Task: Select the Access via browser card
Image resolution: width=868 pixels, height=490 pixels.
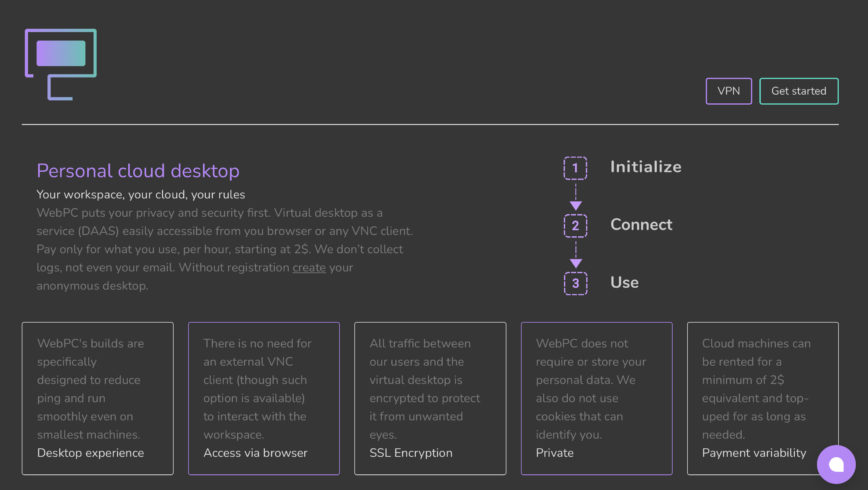Action: pos(264,398)
